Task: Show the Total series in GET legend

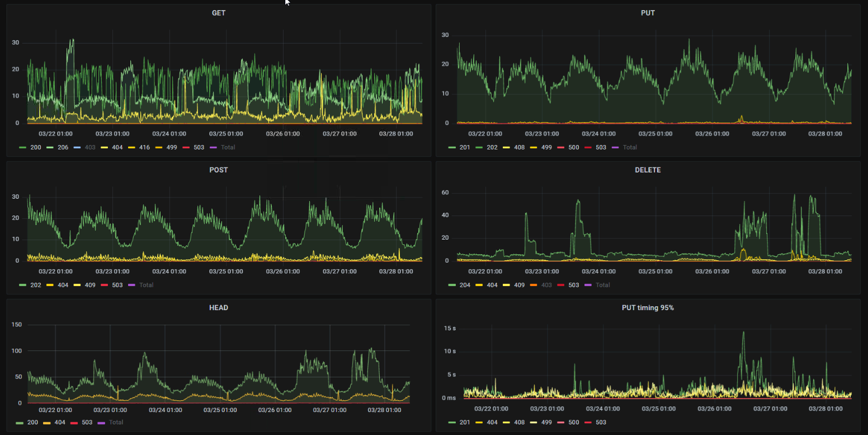Action: 228,147
